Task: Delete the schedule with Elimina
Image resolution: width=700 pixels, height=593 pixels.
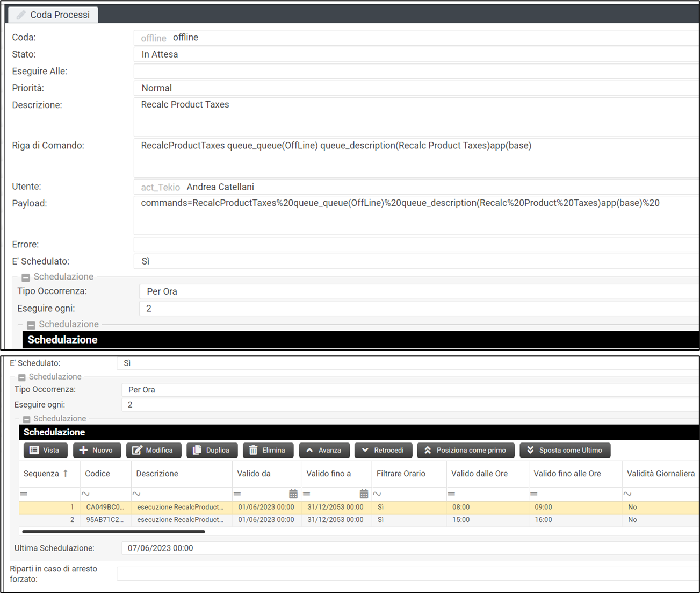Action: coord(268,450)
